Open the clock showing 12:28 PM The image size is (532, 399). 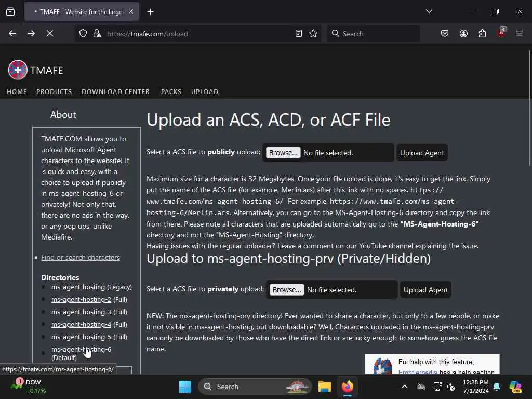pos(476,387)
